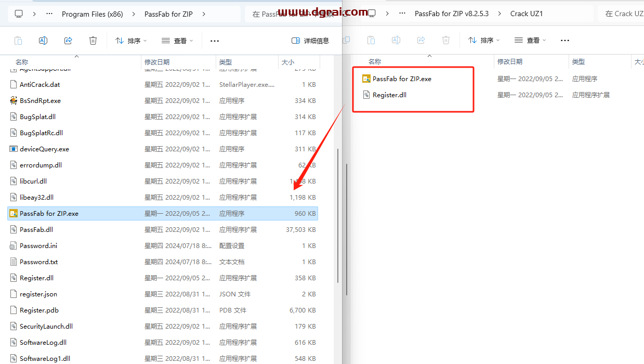
Task: Expand 排序 sort dropdown in right window
Action: click(x=484, y=40)
